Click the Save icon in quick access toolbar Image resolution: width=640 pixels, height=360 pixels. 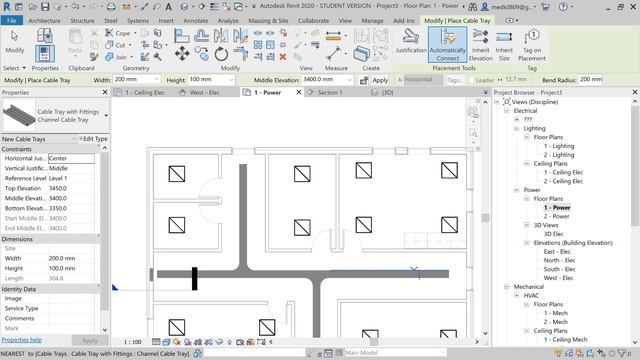coord(45,7)
